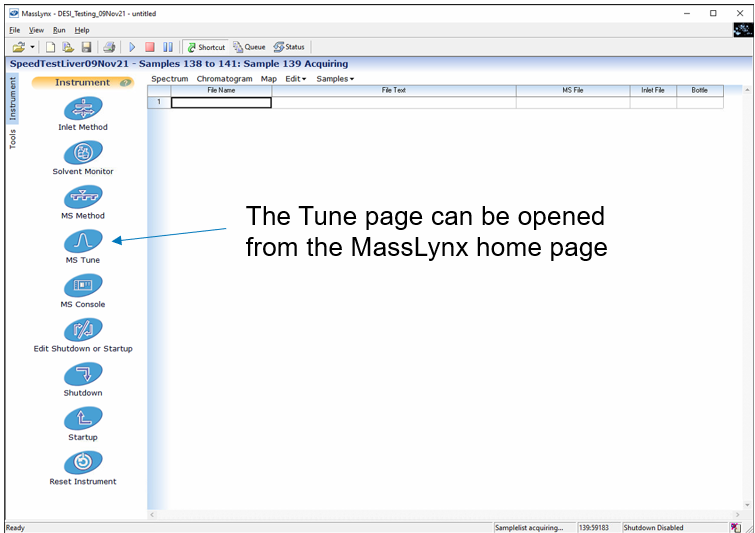
Task: Open the Inlet Method editor icon
Action: point(83,109)
